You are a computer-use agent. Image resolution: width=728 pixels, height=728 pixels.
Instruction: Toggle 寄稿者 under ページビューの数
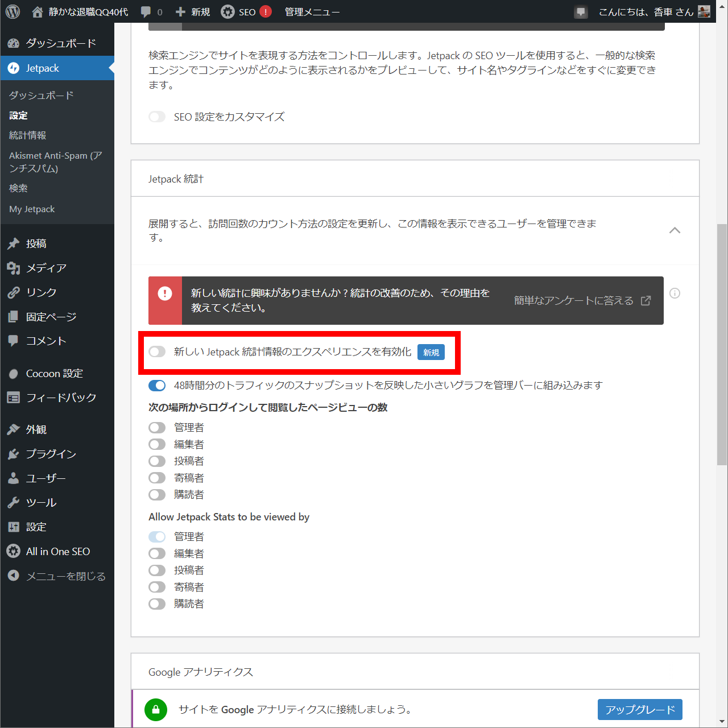click(x=157, y=478)
